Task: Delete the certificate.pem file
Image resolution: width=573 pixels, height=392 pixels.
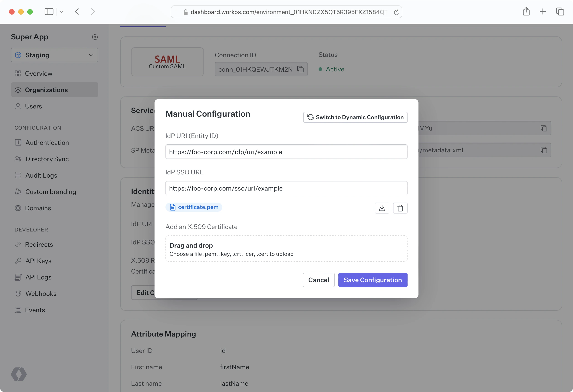Action: (400, 208)
